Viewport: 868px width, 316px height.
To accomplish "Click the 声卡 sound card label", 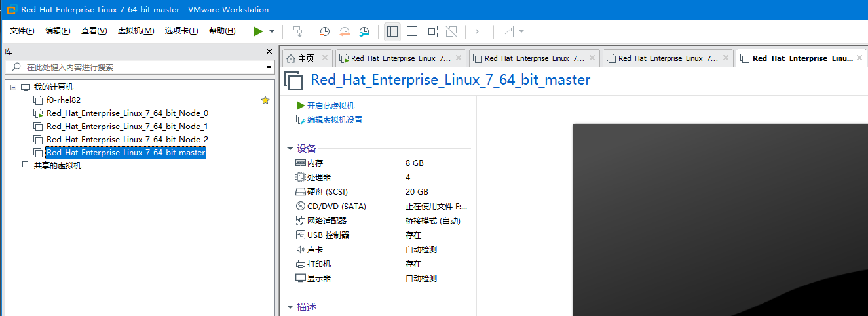I will point(315,250).
